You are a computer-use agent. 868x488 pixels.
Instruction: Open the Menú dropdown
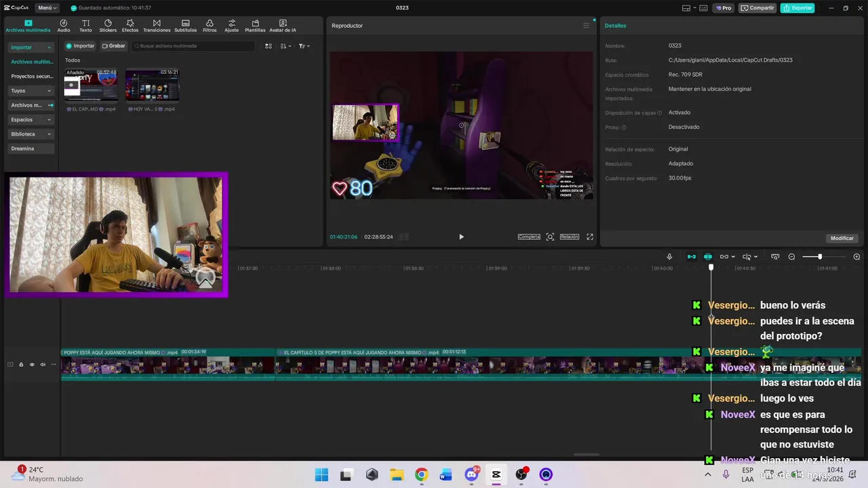pyautogui.click(x=46, y=7)
